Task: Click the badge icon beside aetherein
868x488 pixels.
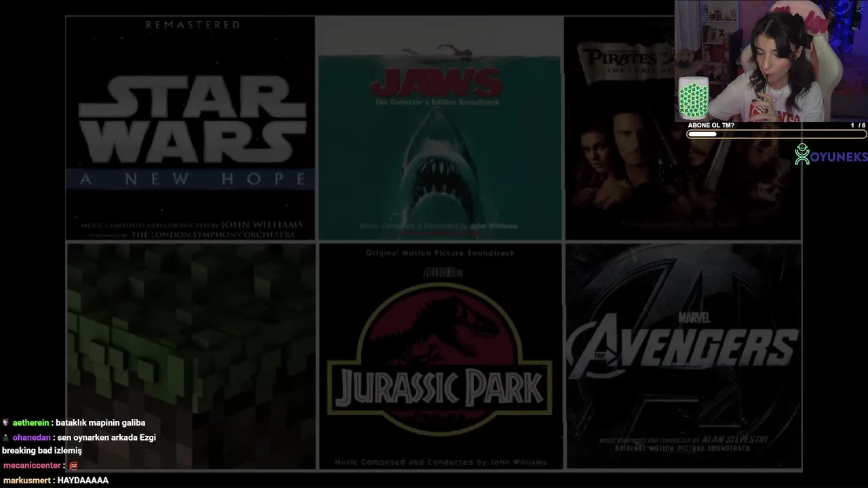Action: coord(5,423)
